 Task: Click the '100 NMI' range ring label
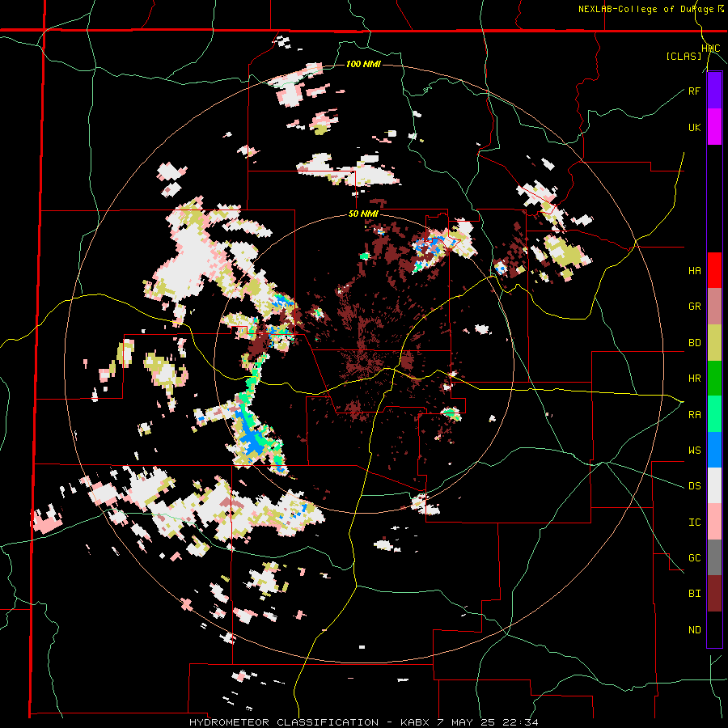[363, 64]
